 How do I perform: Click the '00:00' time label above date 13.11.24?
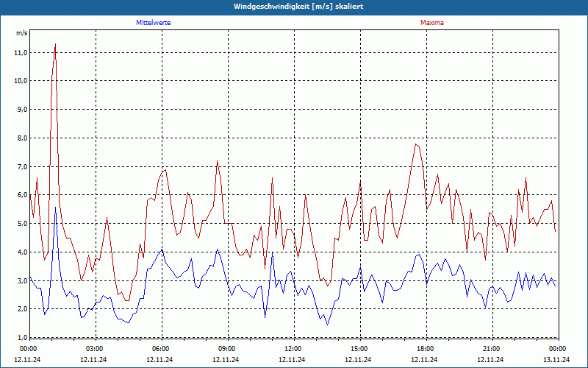click(558, 349)
